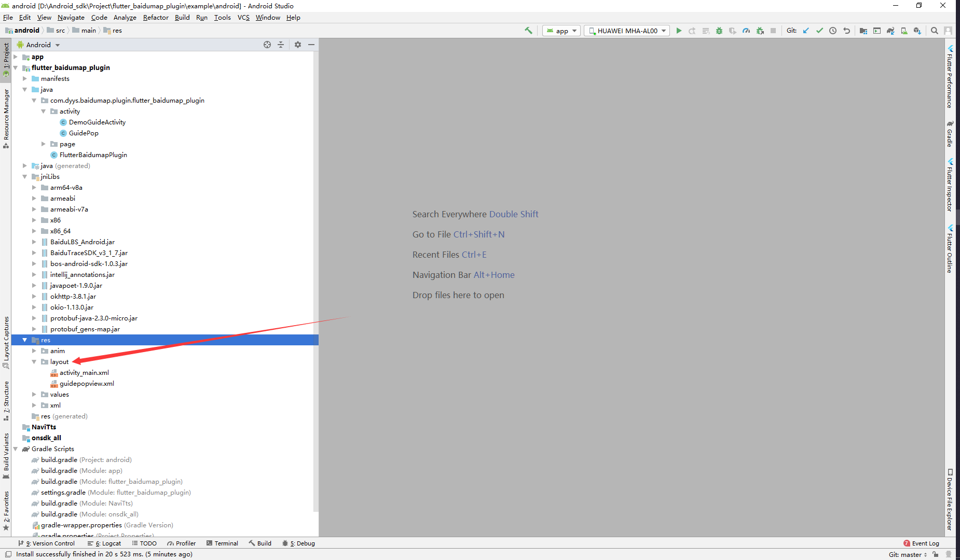Open Project panel settings gear
Screen dimensions: 960x560
[x=298, y=45]
